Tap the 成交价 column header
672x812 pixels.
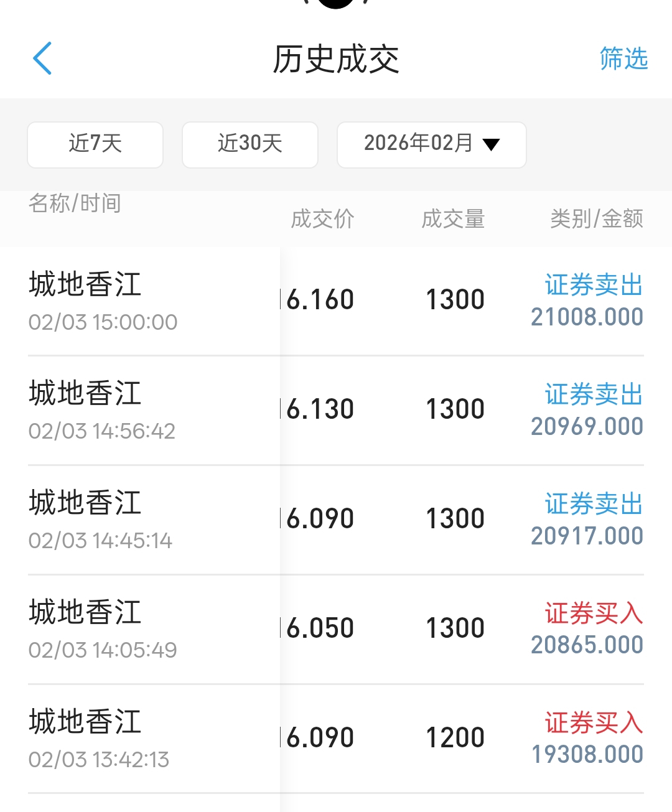[322, 219]
